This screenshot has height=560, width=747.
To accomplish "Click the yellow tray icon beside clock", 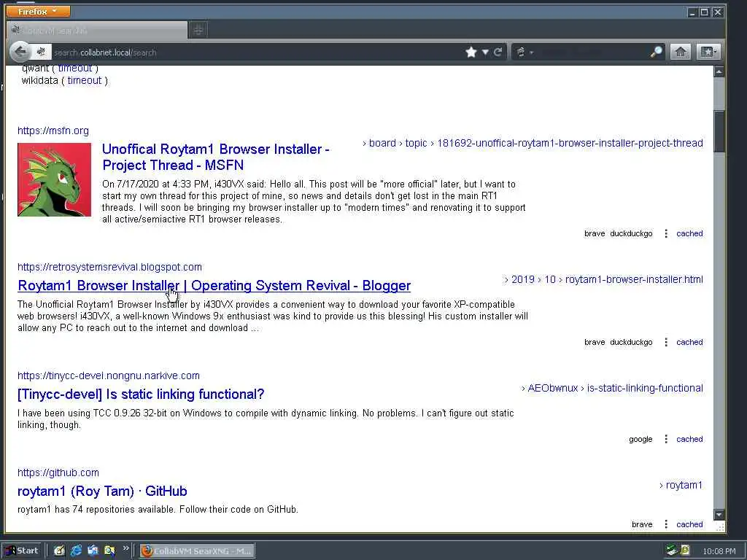I will coord(685,551).
